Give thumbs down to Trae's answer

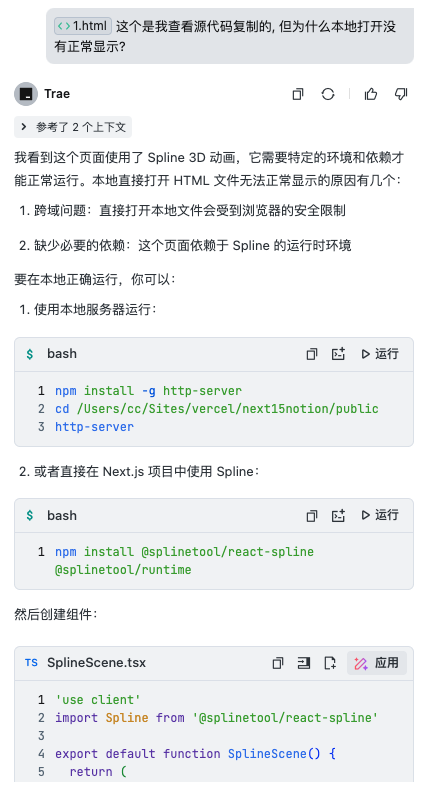point(401,94)
